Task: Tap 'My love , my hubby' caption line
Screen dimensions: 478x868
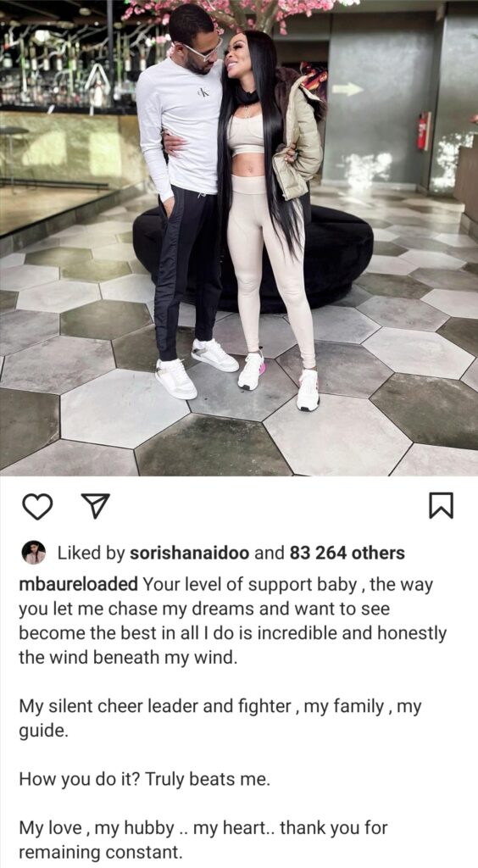Action: pos(203,839)
